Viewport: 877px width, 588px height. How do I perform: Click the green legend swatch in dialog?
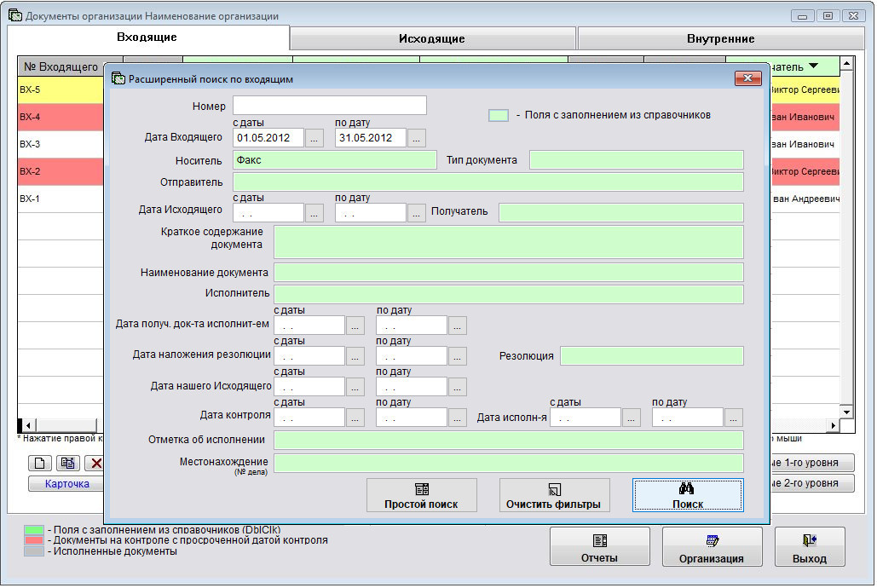coord(499,115)
